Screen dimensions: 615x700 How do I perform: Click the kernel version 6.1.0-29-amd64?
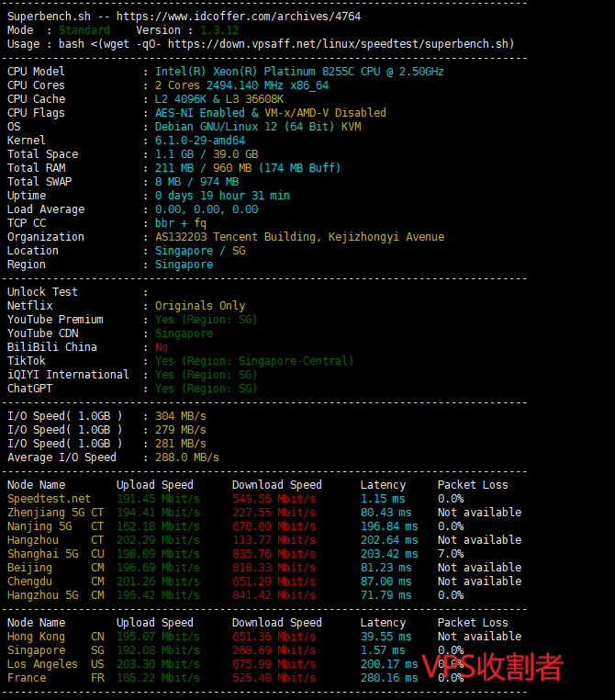click(x=200, y=141)
